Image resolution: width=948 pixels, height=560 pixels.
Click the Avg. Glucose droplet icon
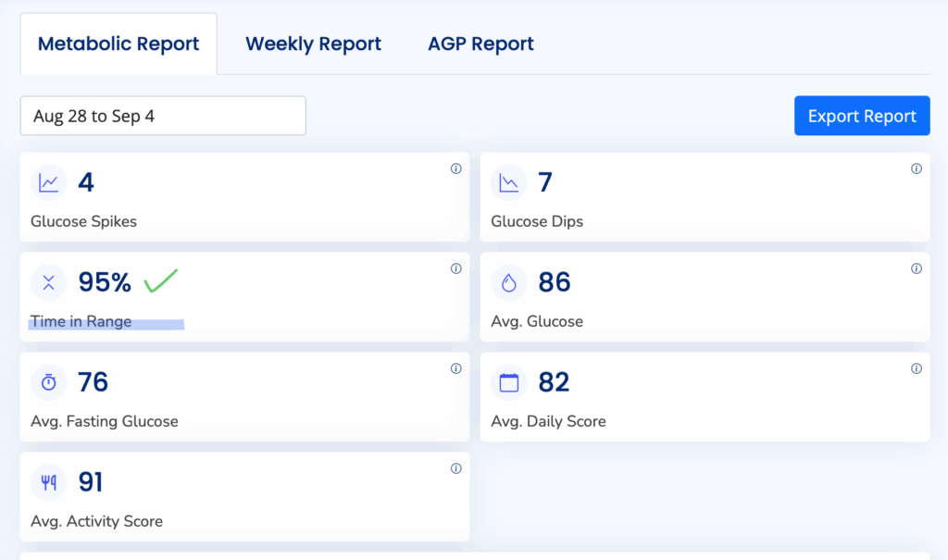pyautogui.click(x=508, y=283)
